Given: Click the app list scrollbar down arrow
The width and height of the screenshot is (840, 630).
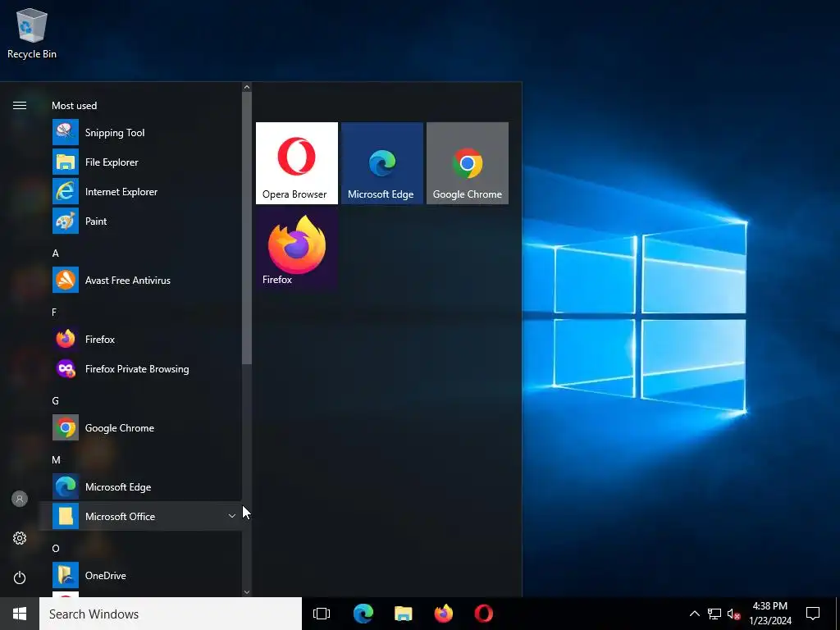Looking at the screenshot, I should [247, 592].
